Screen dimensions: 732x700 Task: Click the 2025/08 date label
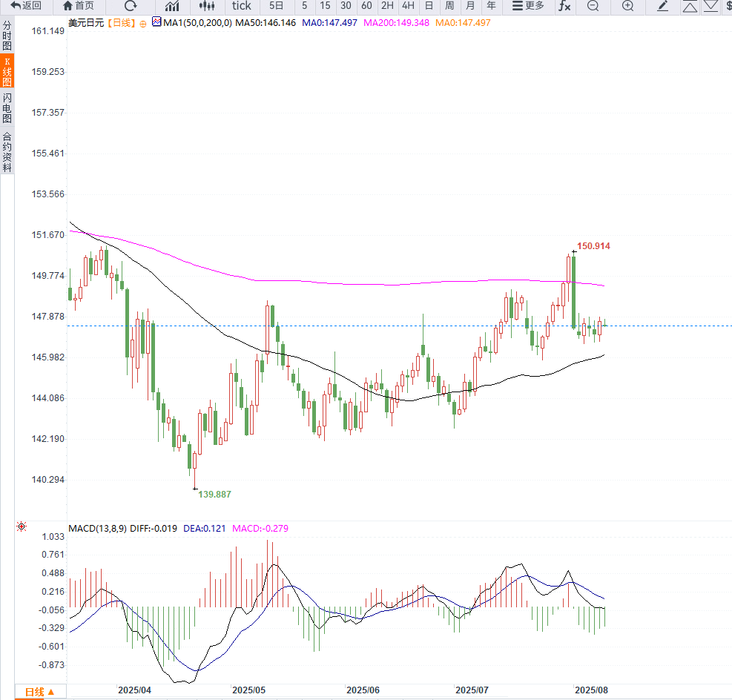592,690
